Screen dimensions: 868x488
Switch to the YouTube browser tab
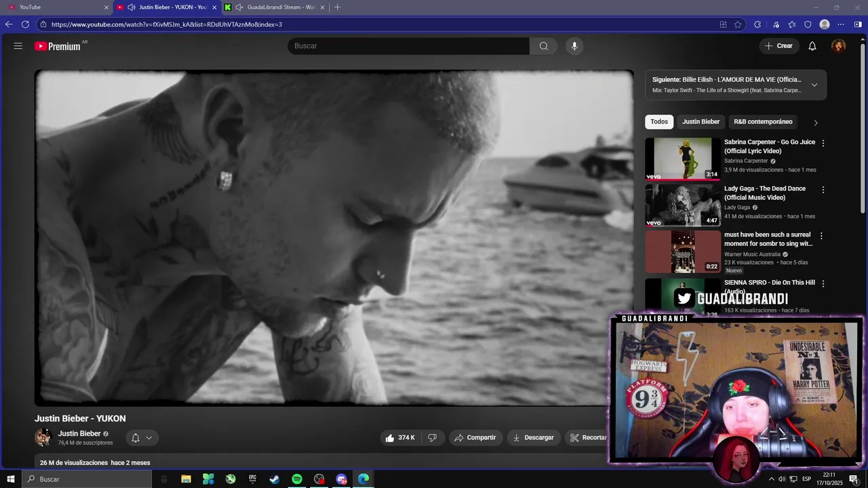click(58, 7)
